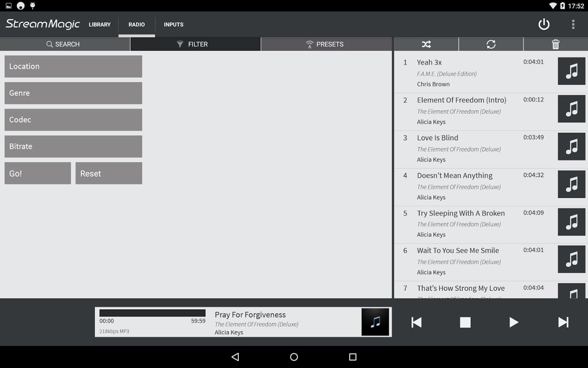
Task: Tap music note icon for Try Sleeping With A Broken
Action: (572, 222)
